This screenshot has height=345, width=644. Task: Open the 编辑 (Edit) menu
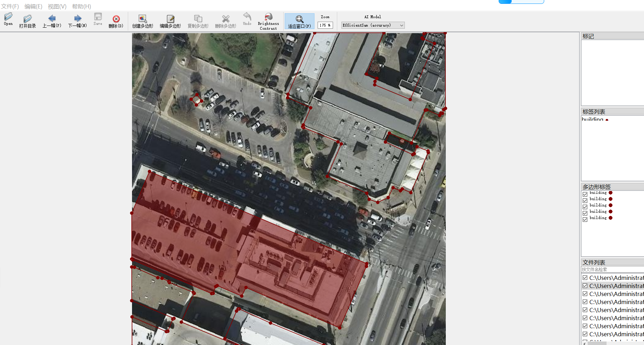pos(33,6)
